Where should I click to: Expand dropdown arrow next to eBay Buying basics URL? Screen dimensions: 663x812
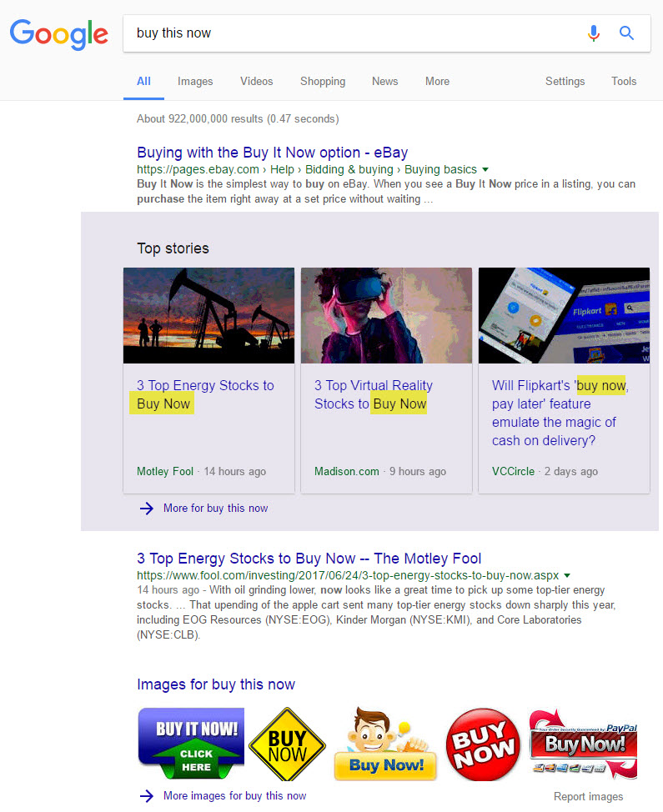point(485,169)
